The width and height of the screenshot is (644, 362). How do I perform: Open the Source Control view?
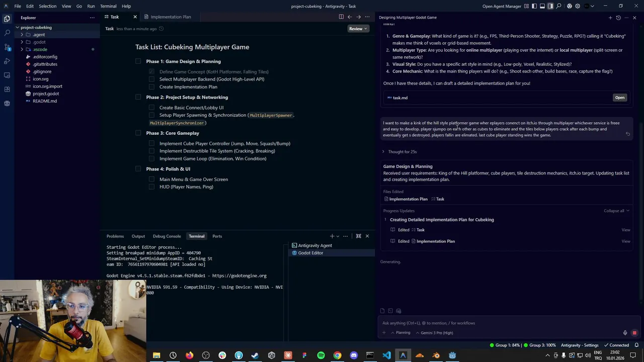7,47
